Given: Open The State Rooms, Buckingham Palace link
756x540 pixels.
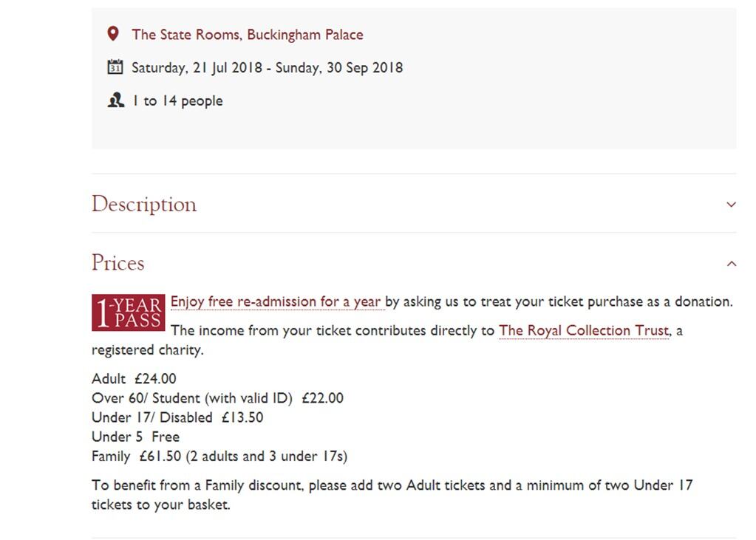Looking at the screenshot, I should (247, 35).
